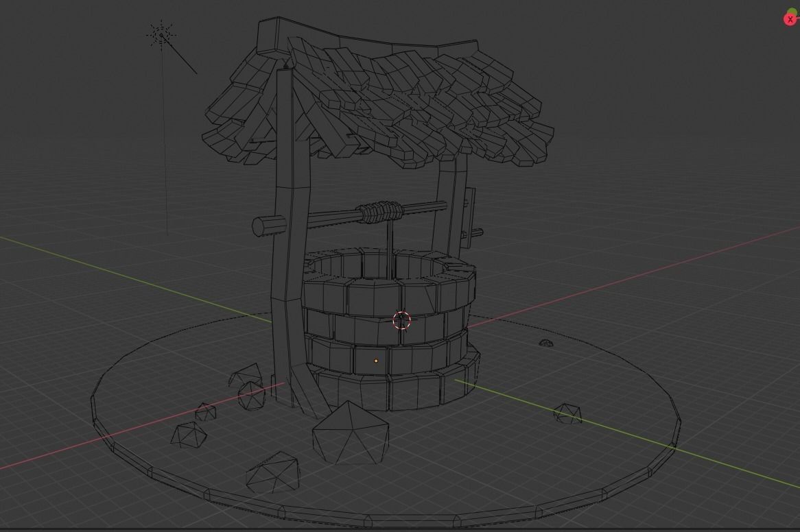The height and width of the screenshot is (532, 800).
Task: Click the orange object origin dot
Action: (x=376, y=361)
